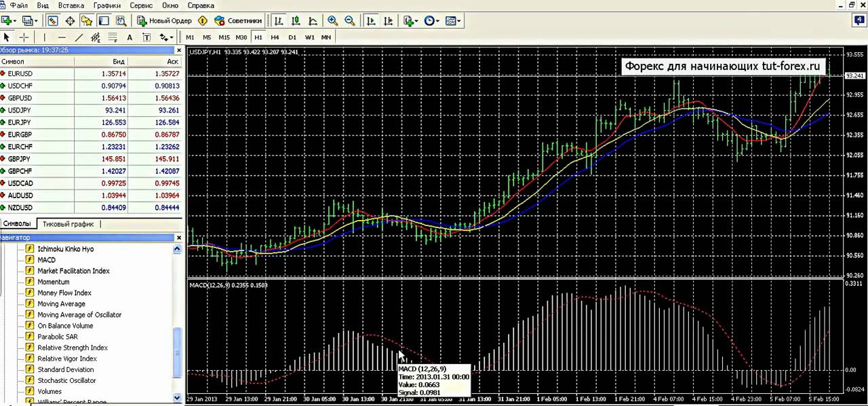Select the text label tool (T)
The image size is (868, 406).
click(x=146, y=37)
